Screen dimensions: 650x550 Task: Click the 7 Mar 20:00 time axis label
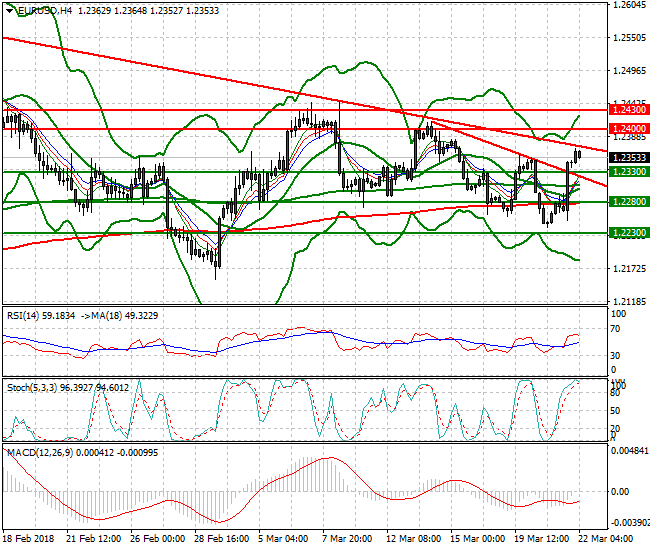tap(347, 539)
